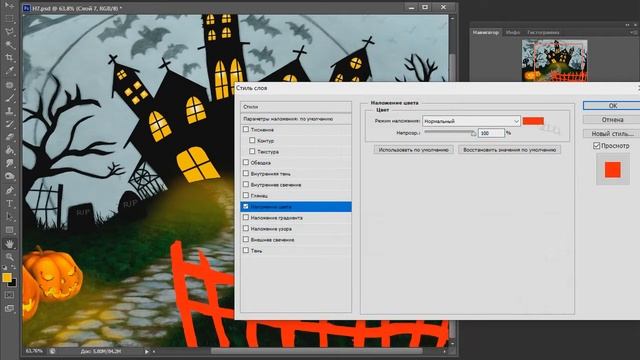This screenshot has height=360, width=640.
Task: Open the Режим наложения blend mode dropdown
Action: point(471,121)
